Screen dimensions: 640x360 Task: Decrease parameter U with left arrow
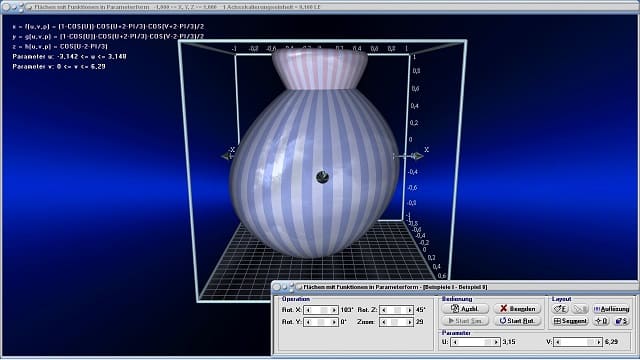pos(455,342)
